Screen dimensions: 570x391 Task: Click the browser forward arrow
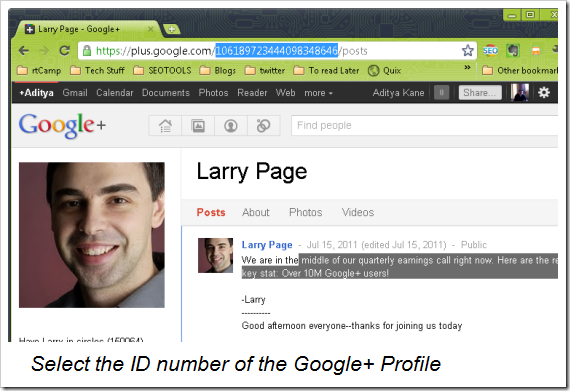[x=44, y=51]
